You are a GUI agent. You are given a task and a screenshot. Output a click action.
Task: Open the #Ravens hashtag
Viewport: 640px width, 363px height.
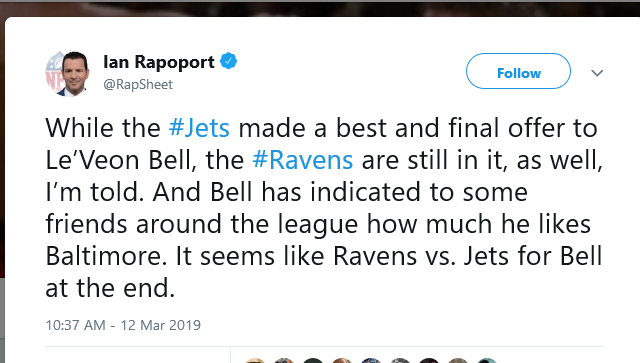coord(302,160)
